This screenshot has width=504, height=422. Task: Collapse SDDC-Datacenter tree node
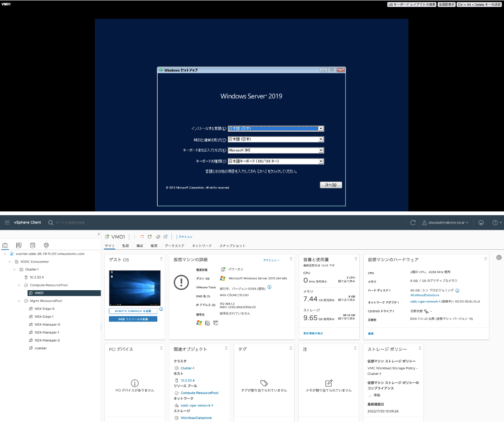click(10, 262)
